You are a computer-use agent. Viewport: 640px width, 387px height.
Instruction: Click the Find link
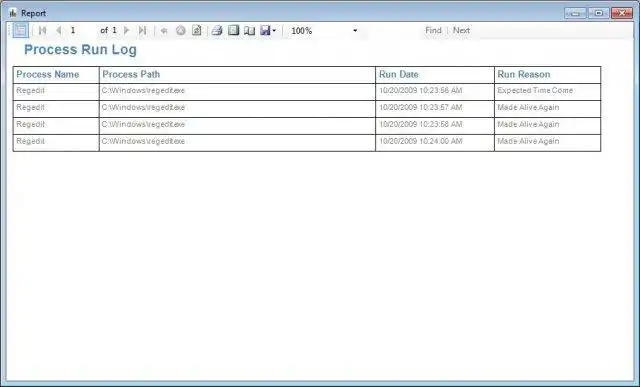click(x=433, y=30)
